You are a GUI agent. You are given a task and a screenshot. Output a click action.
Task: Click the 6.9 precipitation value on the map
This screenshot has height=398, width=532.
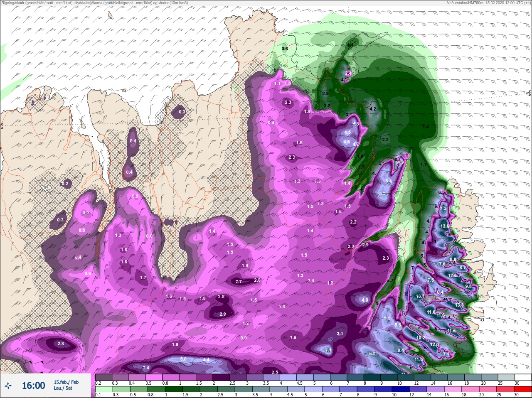[372, 354]
